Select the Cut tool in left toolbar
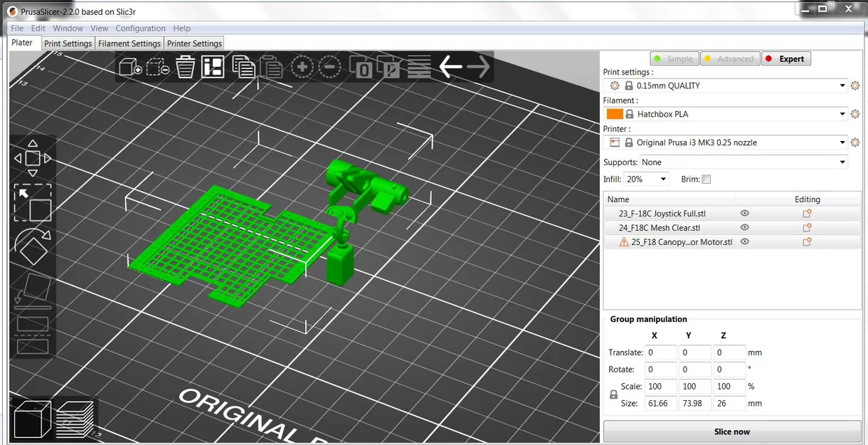Screen dimensions: 868x445 point(33,335)
